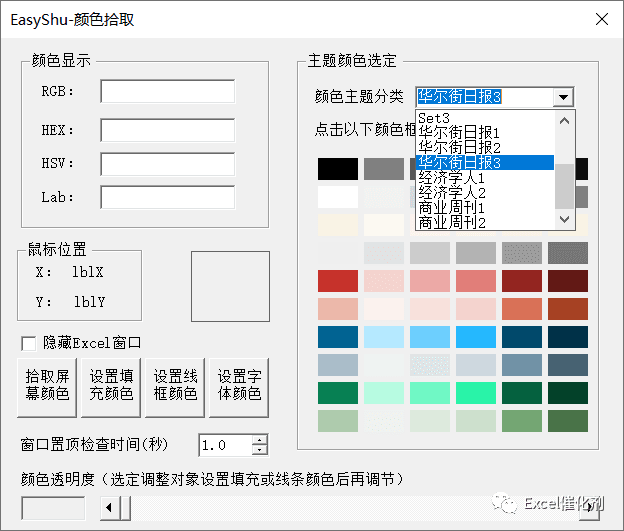Pick the medium gray swatch in gray row
This screenshot has width=624, height=531.
point(476,253)
